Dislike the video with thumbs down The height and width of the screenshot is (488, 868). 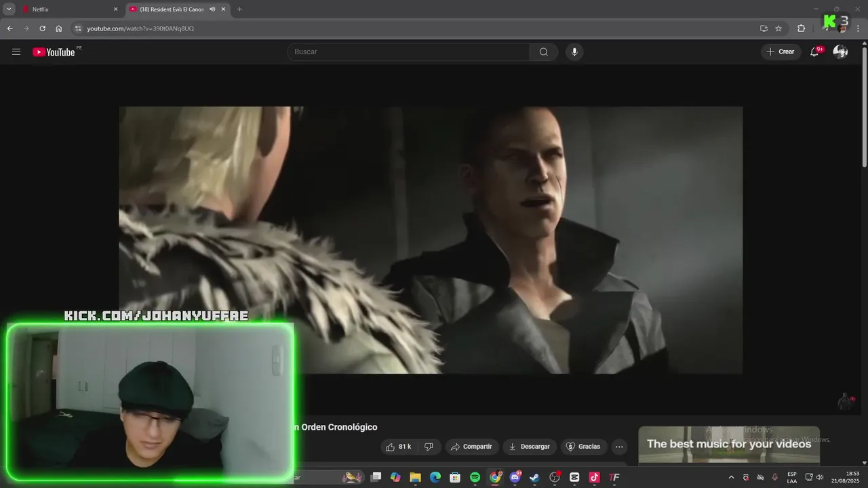(429, 447)
